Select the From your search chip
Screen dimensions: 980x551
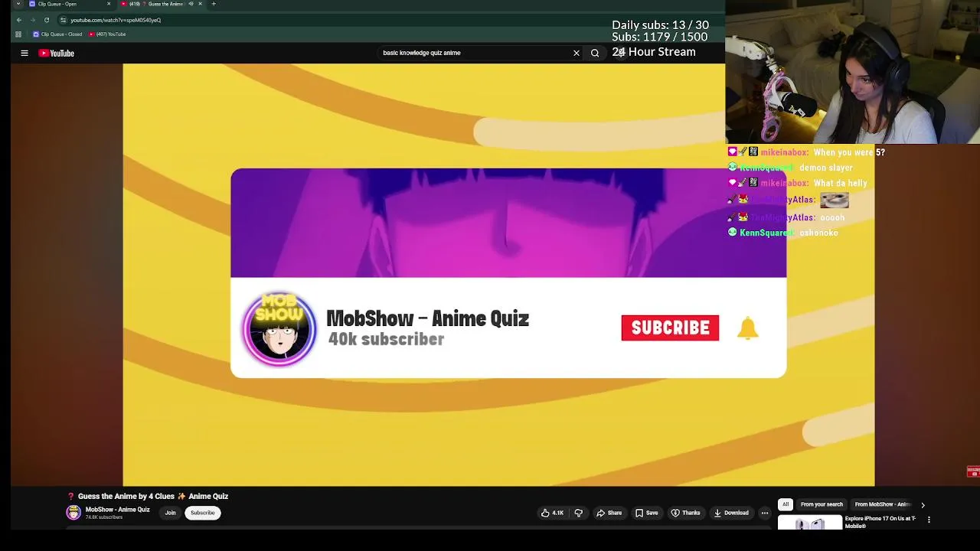pyautogui.click(x=822, y=504)
